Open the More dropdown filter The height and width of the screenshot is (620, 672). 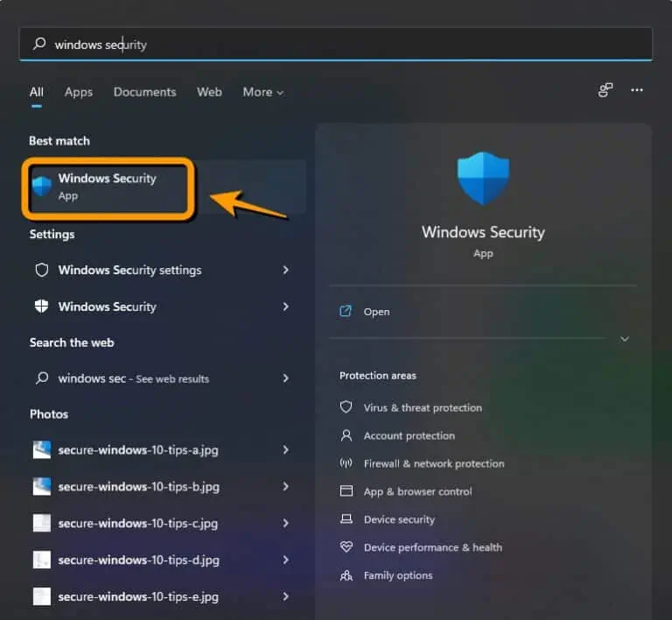pos(263,92)
